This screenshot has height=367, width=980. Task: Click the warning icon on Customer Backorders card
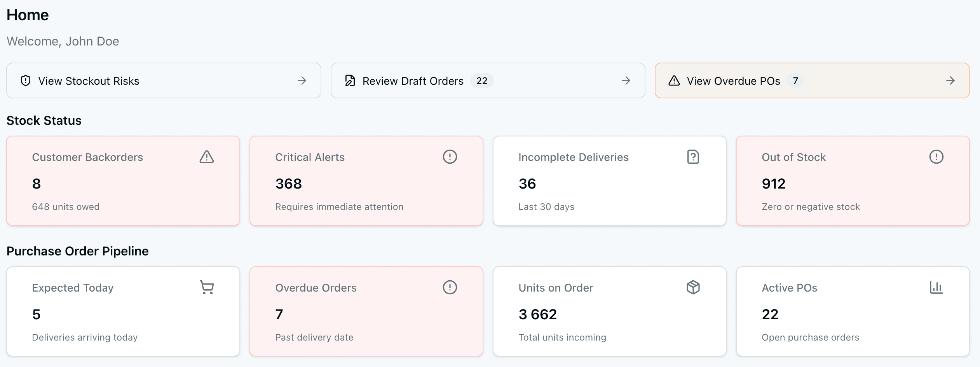point(206,157)
